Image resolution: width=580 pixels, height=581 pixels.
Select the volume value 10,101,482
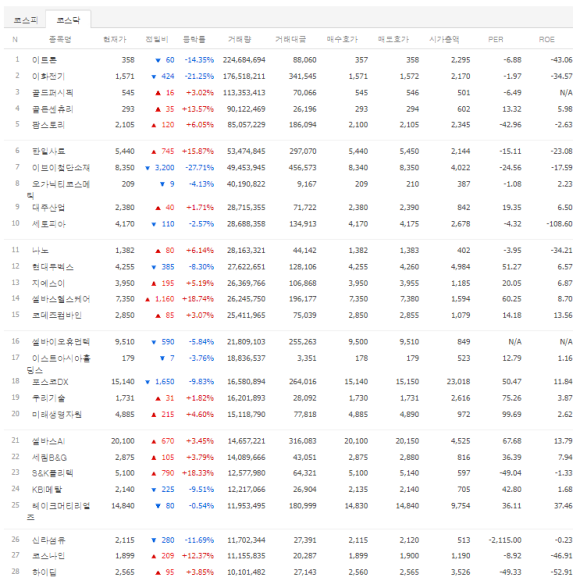(246, 572)
